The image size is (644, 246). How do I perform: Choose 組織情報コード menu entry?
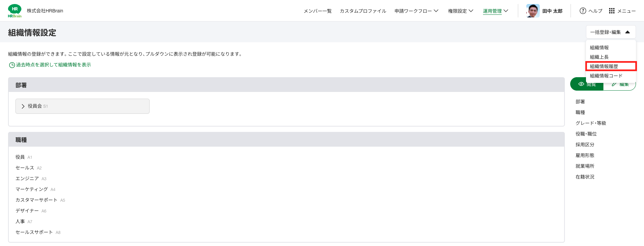(606, 76)
